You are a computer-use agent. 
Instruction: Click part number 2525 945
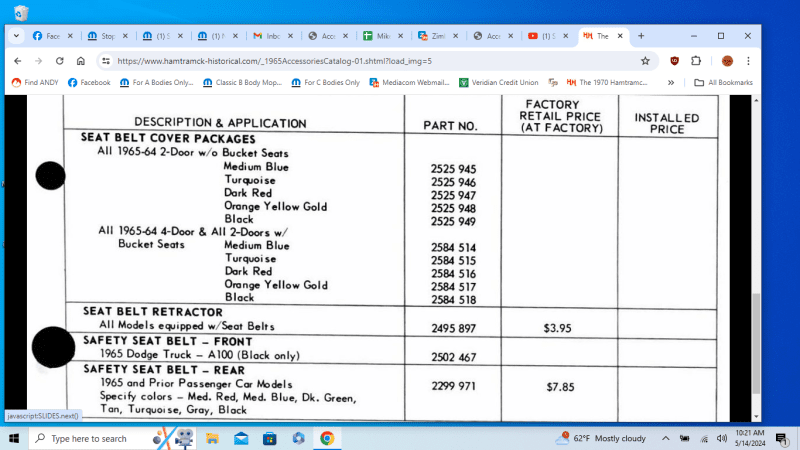453,169
